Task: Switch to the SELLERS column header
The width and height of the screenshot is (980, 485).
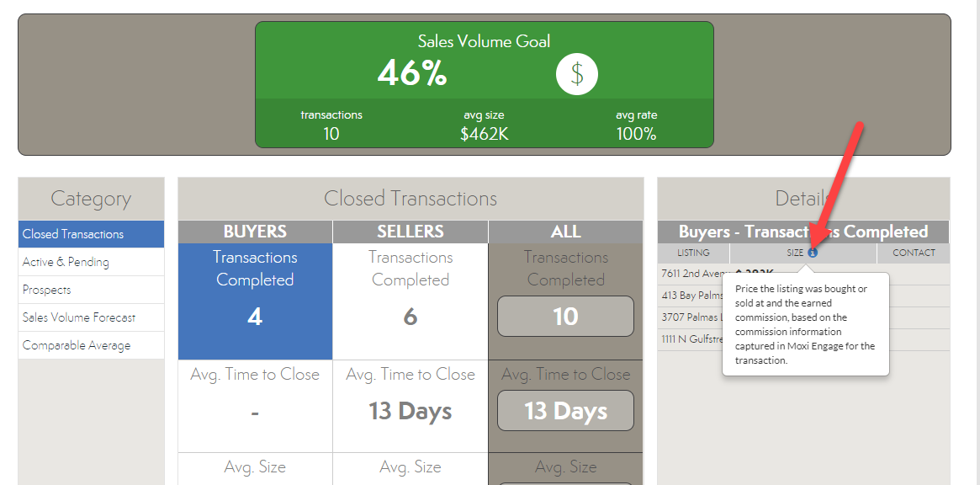Action: coord(410,231)
